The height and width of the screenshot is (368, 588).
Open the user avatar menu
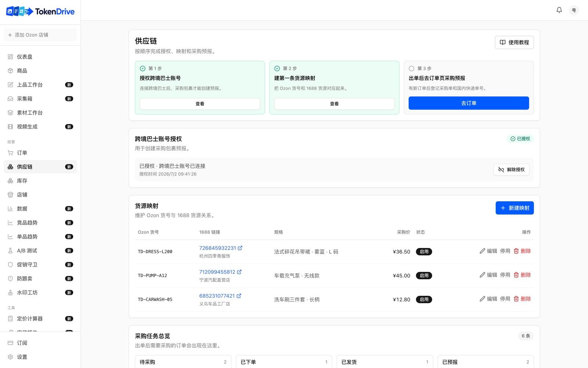(x=574, y=10)
